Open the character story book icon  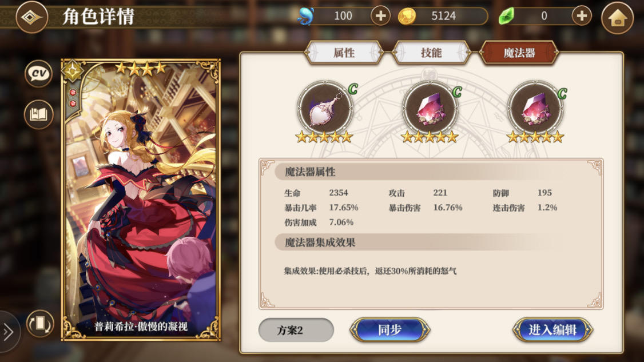pyautogui.click(x=39, y=114)
